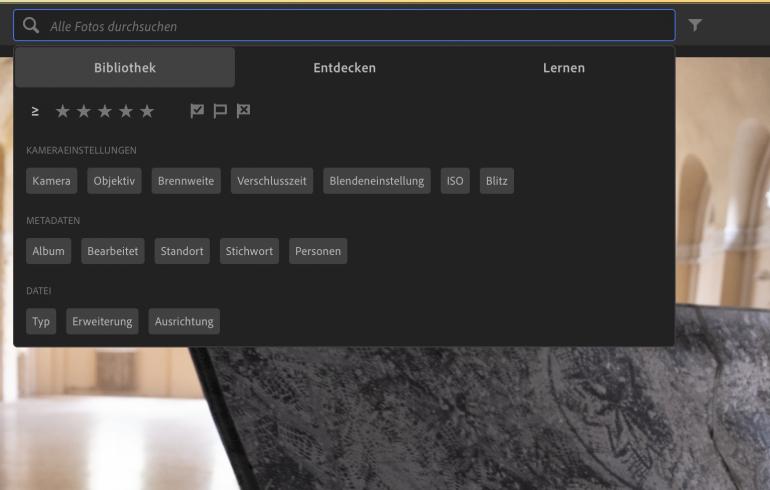Choose the Blendeneinstellung filter chip
The height and width of the screenshot is (490, 770).
[x=377, y=181]
